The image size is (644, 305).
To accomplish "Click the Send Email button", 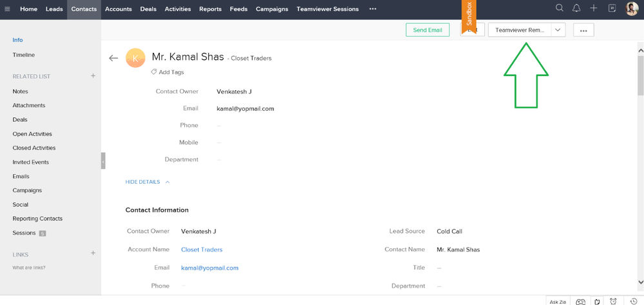I will tap(427, 30).
